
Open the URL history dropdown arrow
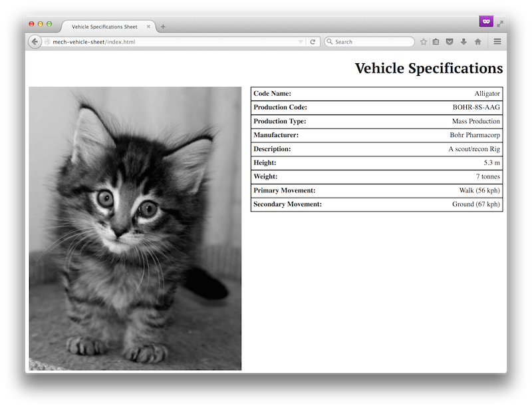point(301,42)
